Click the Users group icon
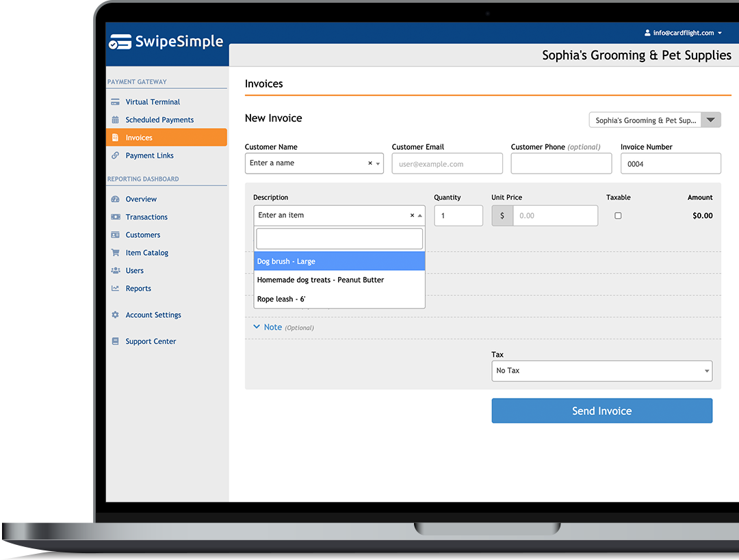 coord(115,270)
